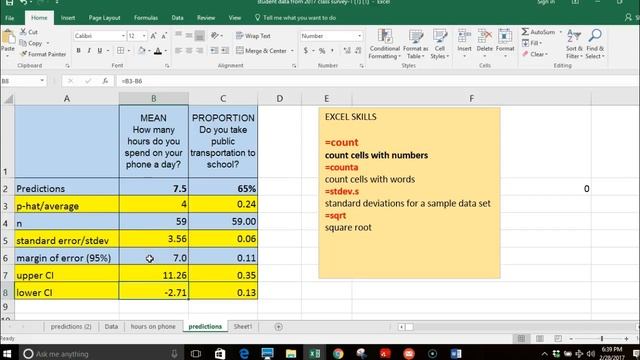The width and height of the screenshot is (640, 360).
Task: Click the Copy icon in Clipboard
Action: coord(23,43)
